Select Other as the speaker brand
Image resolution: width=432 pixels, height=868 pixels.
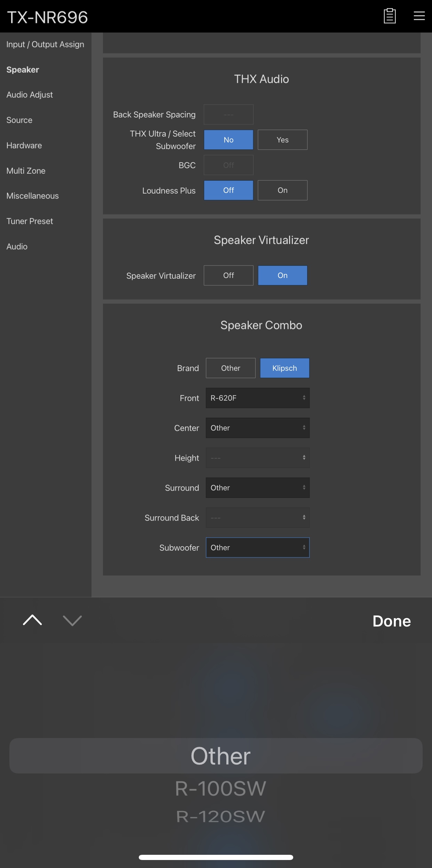231,368
